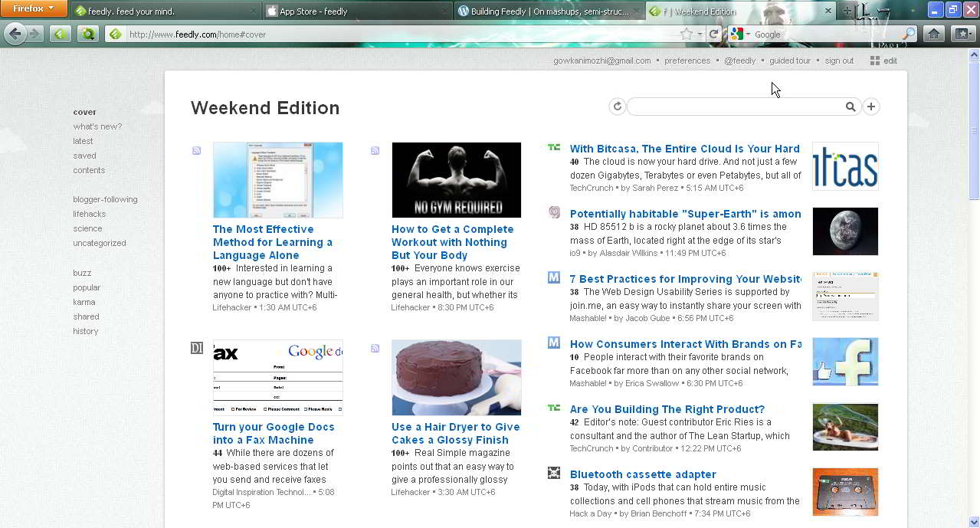Open 'Are You Building The Right Product?'

pos(667,409)
